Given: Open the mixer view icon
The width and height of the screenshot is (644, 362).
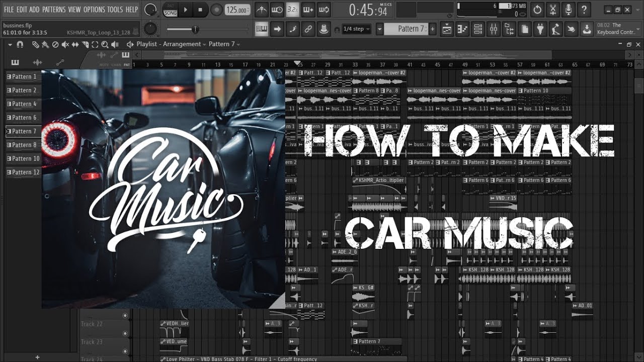Looking at the screenshot, I should 494,29.
